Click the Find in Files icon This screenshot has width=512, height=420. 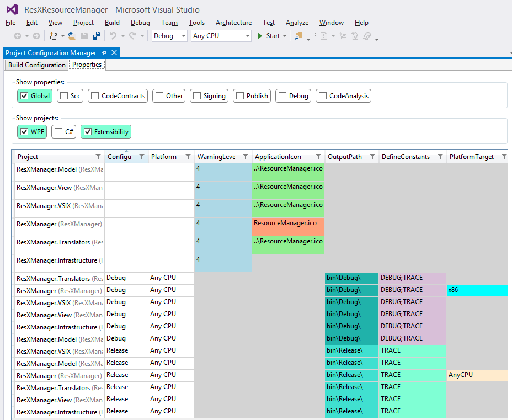click(298, 36)
